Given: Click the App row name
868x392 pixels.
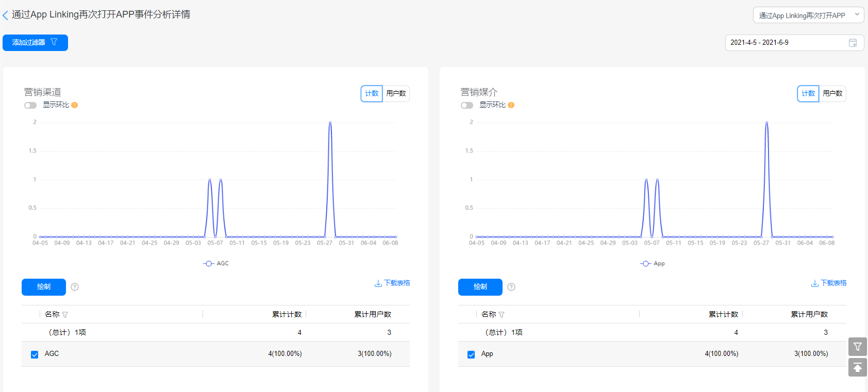Looking at the screenshot, I should click(x=487, y=354).
